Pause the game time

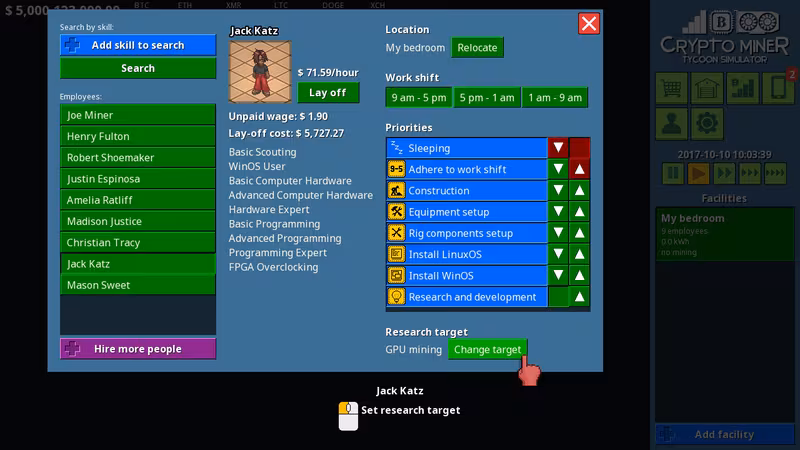pyautogui.click(x=673, y=173)
